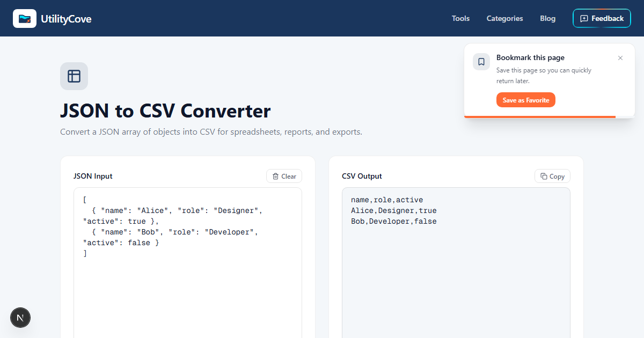Click Save as Favorite
Image resolution: width=644 pixels, height=338 pixels.
526,100
